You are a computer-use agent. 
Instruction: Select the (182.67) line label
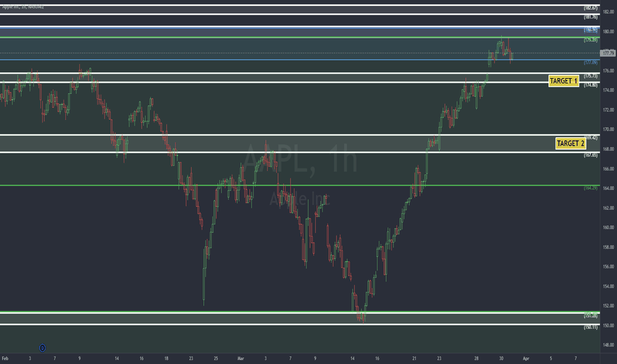[x=591, y=8]
